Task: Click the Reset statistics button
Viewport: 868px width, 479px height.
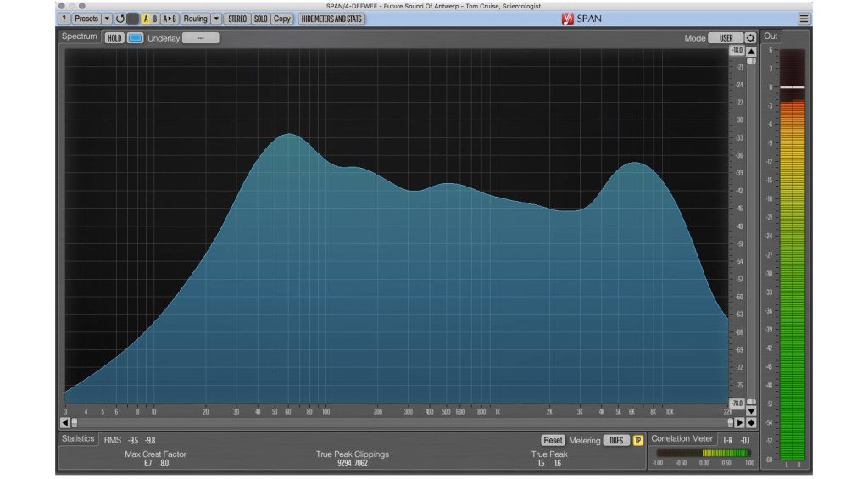Action: click(x=553, y=440)
